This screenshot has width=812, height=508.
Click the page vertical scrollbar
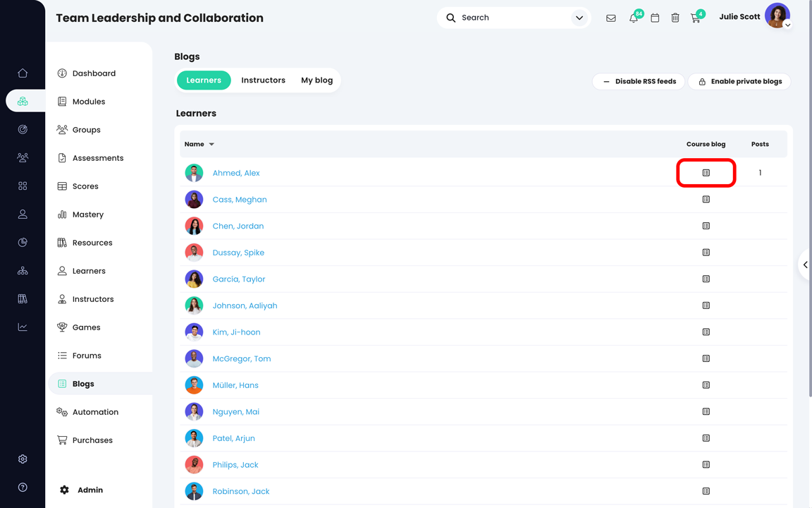[x=809, y=197]
